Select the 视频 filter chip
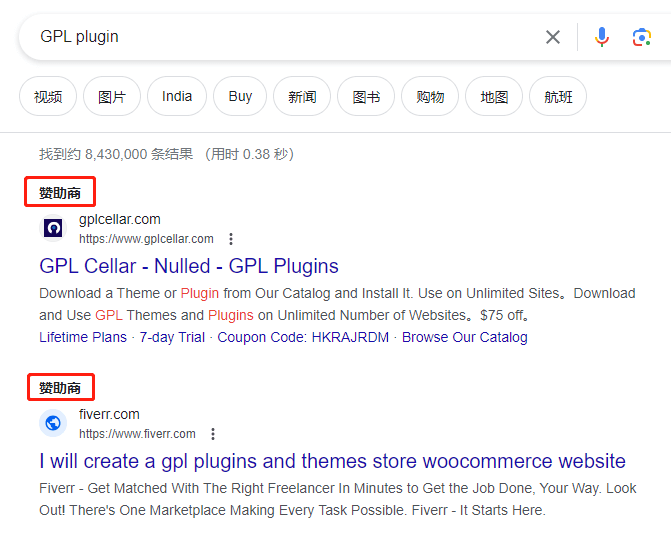The image size is (671, 534). point(48,97)
